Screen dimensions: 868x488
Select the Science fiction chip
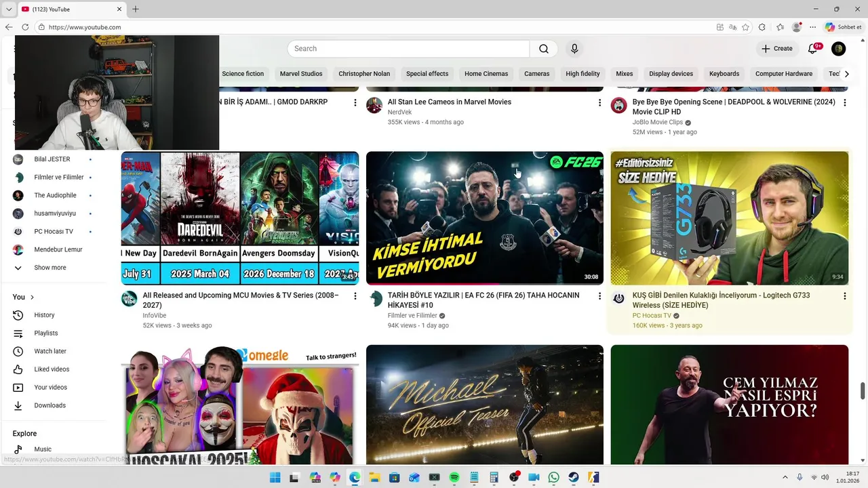click(x=243, y=74)
